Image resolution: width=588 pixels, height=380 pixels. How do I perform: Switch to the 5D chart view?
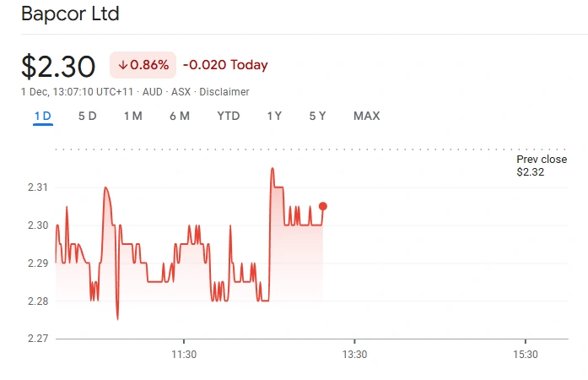click(x=87, y=116)
